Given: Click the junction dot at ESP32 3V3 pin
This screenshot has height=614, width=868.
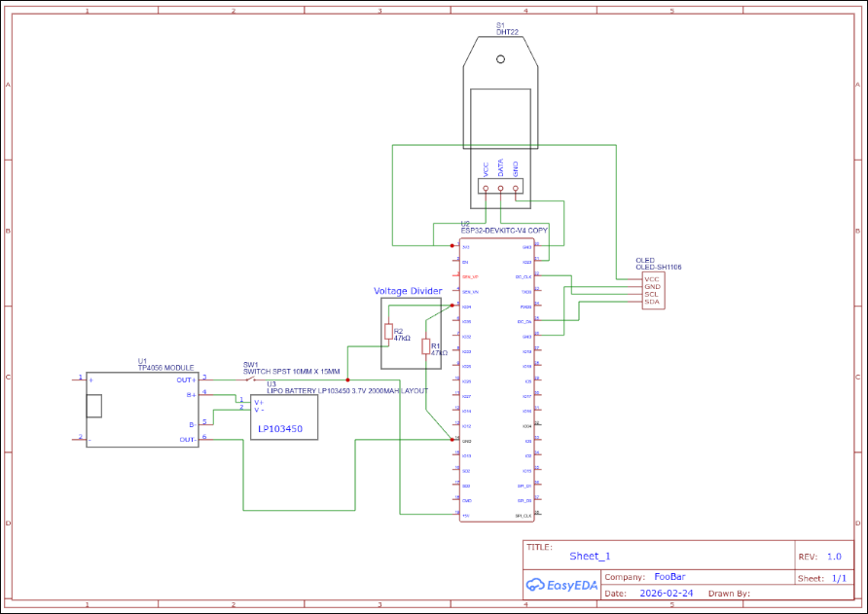Looking at the screenshot, I should (x=452, y=245).
